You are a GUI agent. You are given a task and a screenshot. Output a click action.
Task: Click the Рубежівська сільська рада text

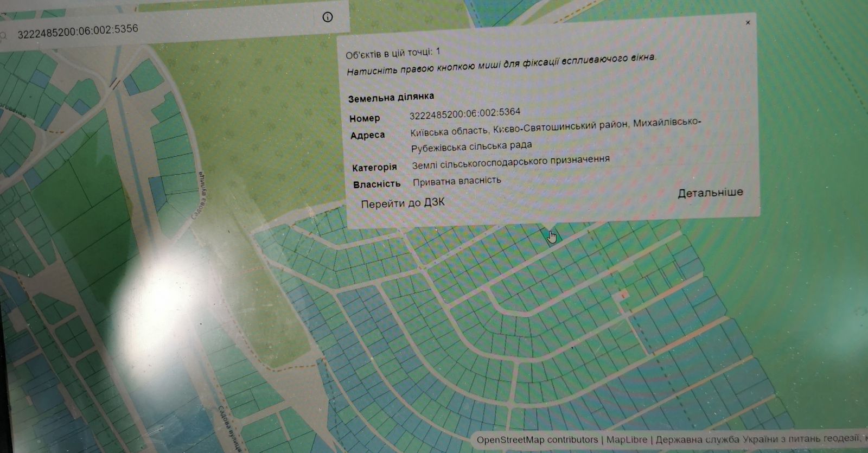pyautogui.click(x=471, y=147)
